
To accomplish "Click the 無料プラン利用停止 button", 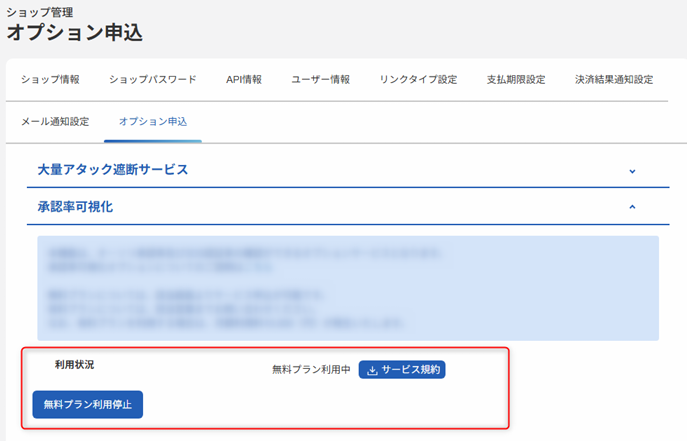I will coord(88,404).
